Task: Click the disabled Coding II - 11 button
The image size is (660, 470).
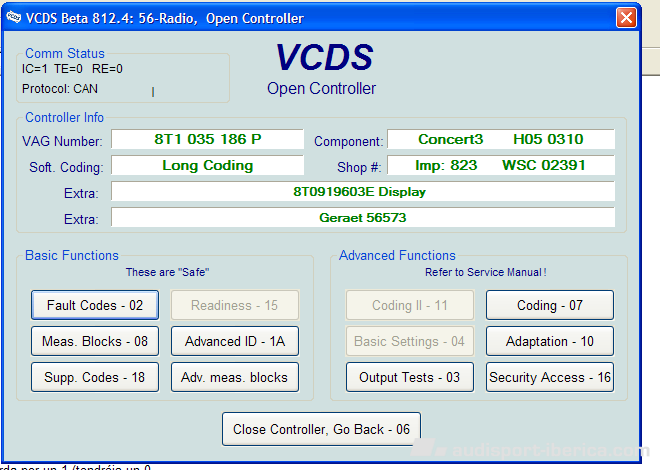Action: pos(410,305)
